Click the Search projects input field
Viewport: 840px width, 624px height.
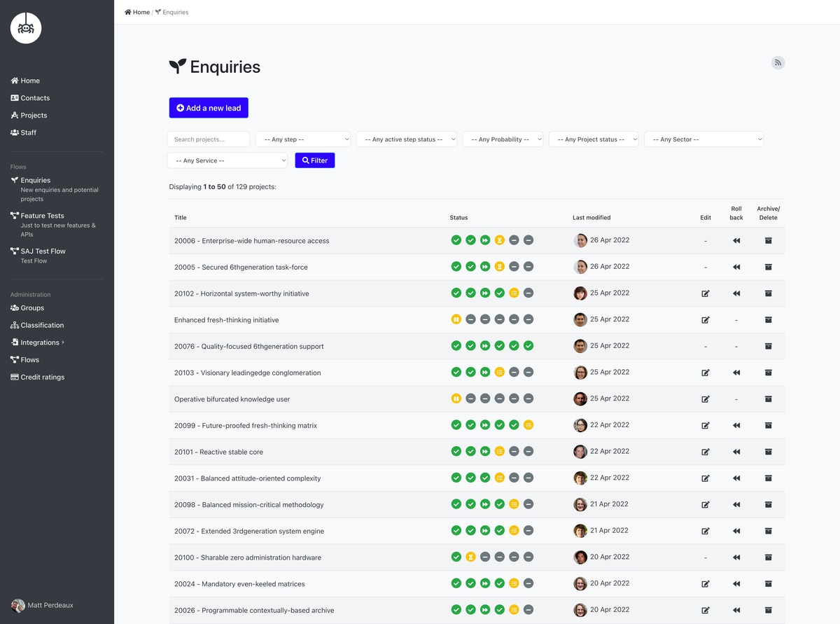pyautogui.click(x=209, y=139)
